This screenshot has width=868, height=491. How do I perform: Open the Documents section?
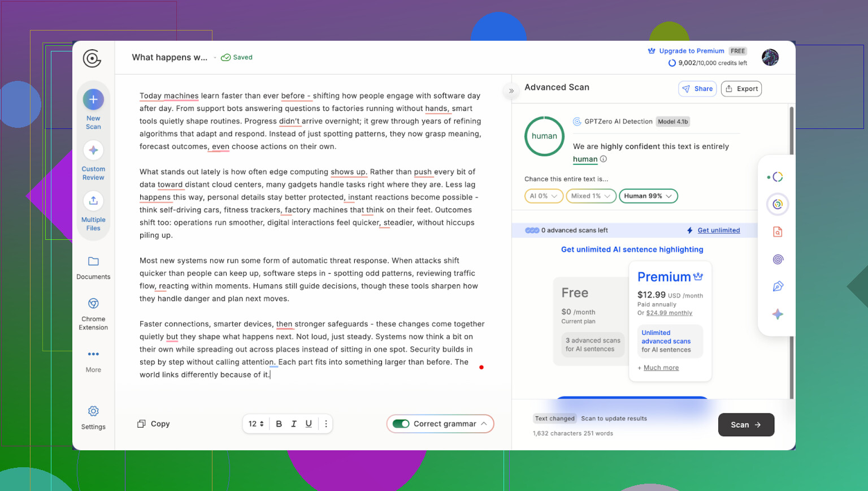tap(93, 262)
